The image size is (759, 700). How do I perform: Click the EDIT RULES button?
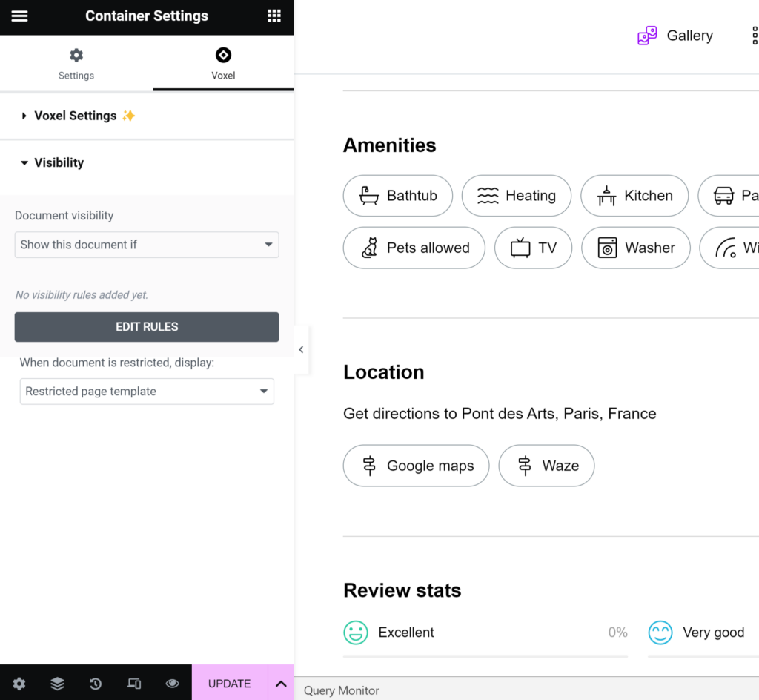(147, 327)
